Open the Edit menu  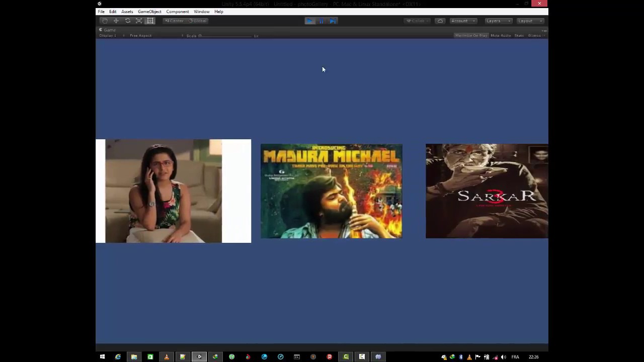point(113,12)
